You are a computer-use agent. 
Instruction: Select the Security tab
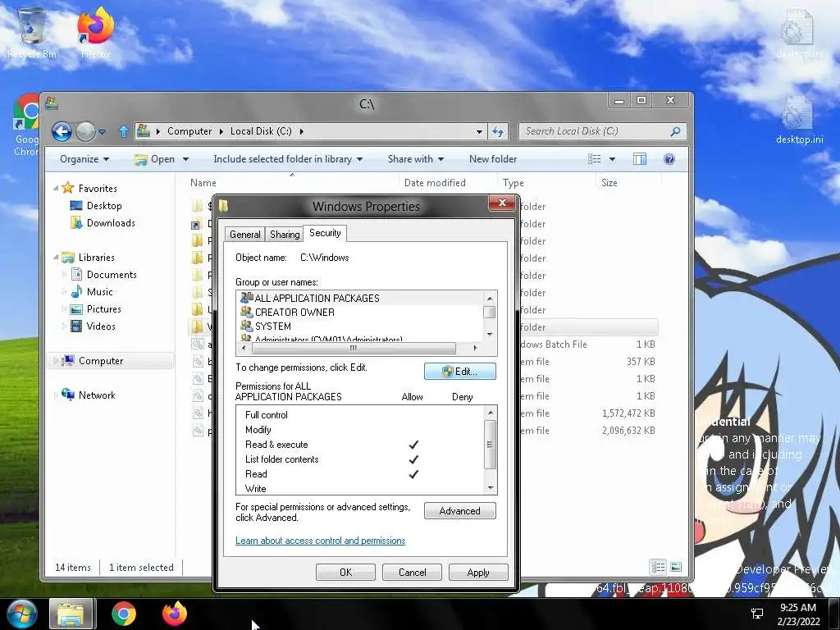point(325,232)
